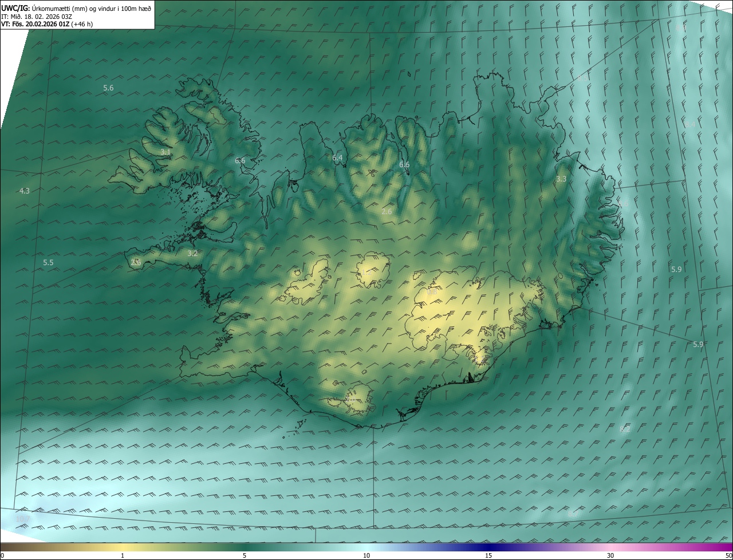Click the 5 label on the color scale
This screenshot has width=733, height=560.
[x=245, y=555]
